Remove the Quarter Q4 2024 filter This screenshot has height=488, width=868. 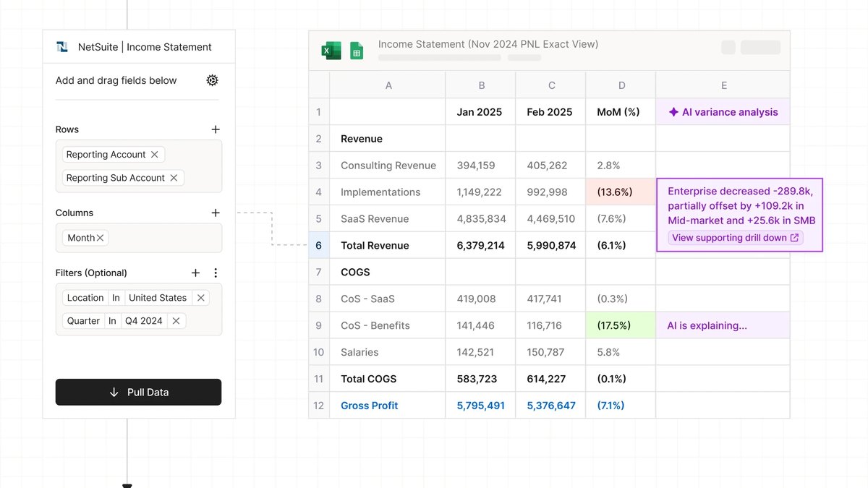176,321
